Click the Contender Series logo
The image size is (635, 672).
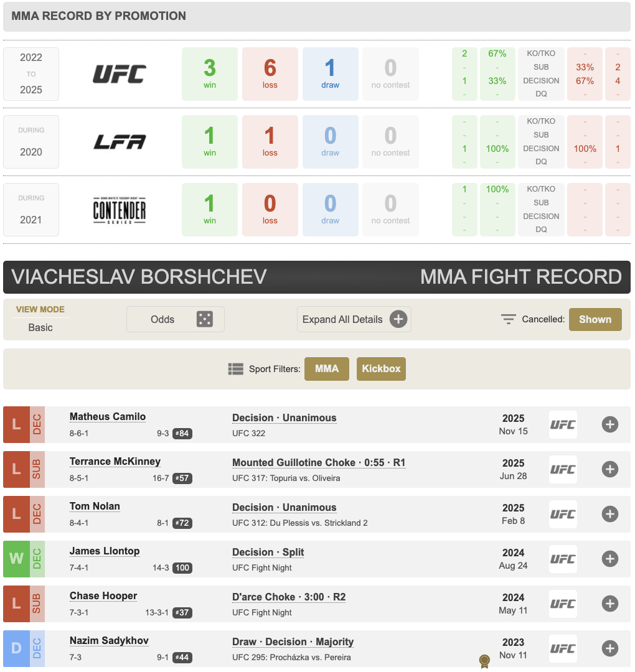pyautogui.click(x=120, y=210)
